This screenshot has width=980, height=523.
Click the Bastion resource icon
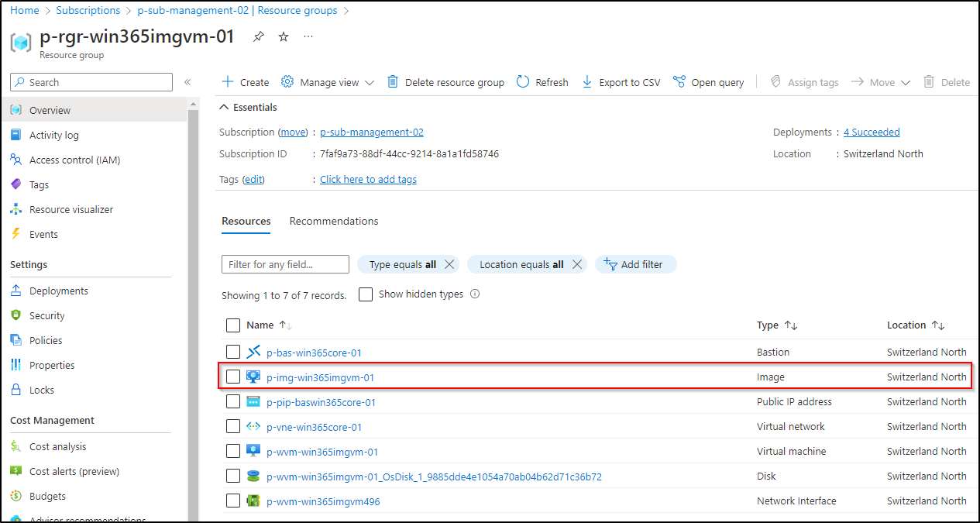(253, 353)
